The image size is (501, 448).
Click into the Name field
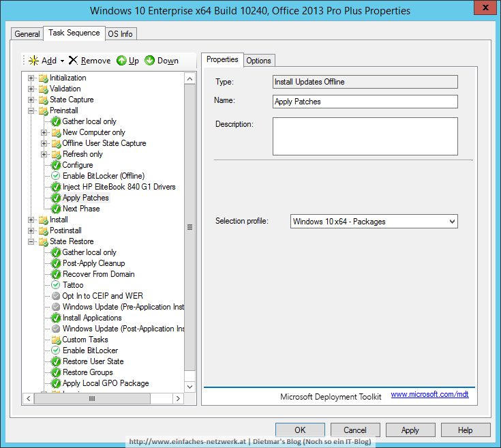[365, 102]
